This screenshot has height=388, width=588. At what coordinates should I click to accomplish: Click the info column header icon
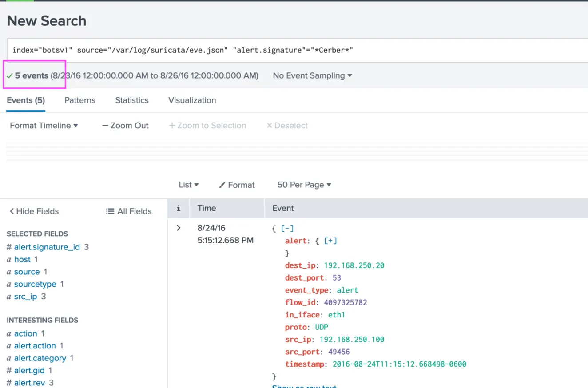[179, 208]
